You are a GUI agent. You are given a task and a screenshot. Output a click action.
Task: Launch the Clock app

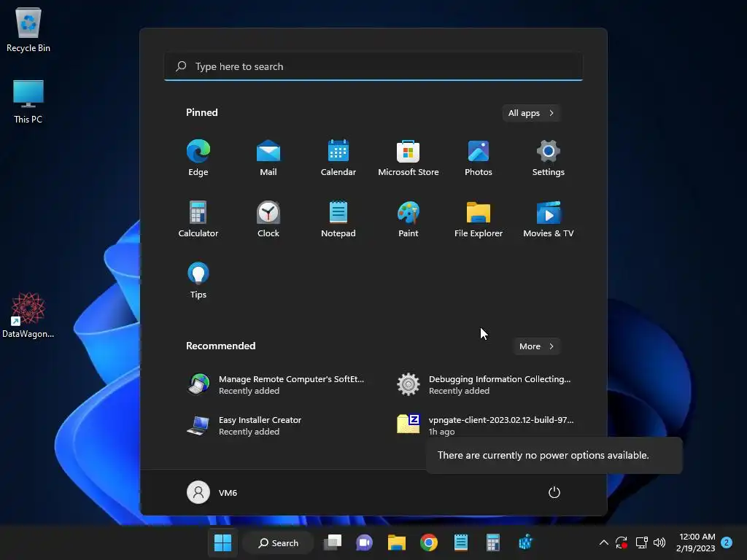click(268, 219)
